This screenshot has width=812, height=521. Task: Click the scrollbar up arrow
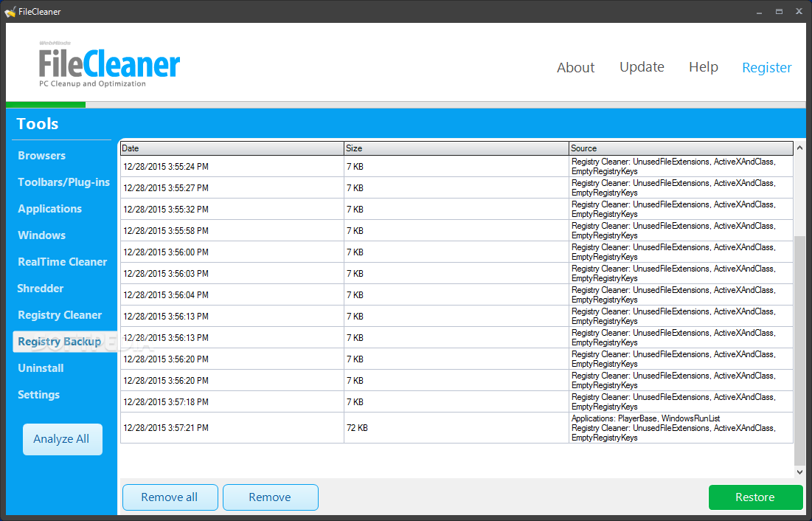click(x=799, y=148)
